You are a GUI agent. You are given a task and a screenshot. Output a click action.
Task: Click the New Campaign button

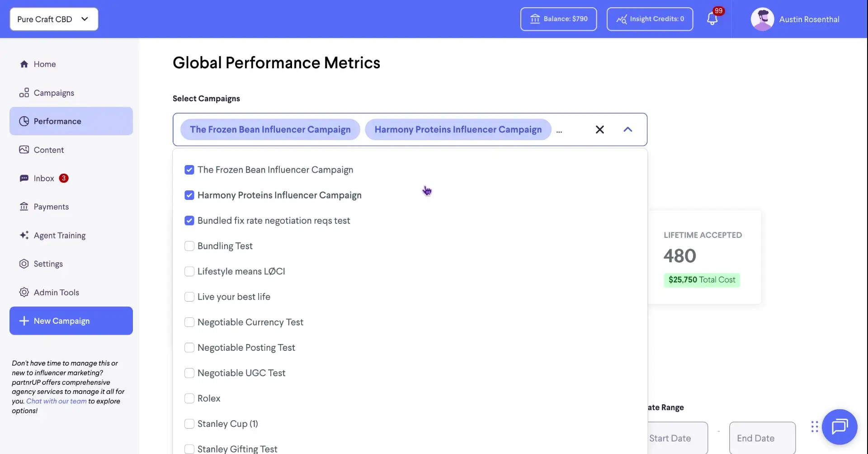71,321
